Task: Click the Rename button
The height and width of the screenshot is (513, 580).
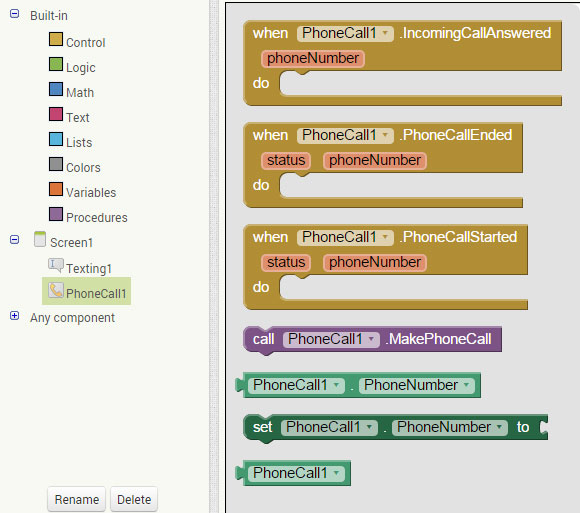Action: (77, 499)
